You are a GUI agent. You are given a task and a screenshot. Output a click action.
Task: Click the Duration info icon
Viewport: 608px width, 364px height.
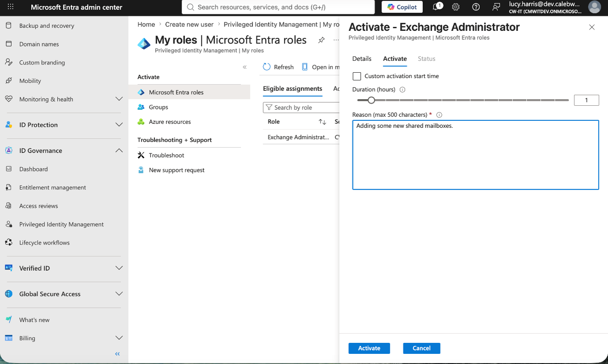(x=402, y=89)
